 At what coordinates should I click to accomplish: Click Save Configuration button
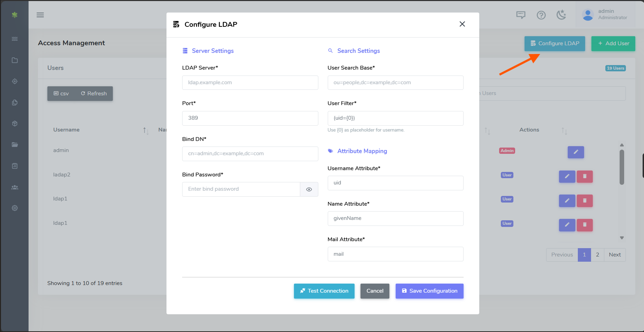click(x=429, y=291)
